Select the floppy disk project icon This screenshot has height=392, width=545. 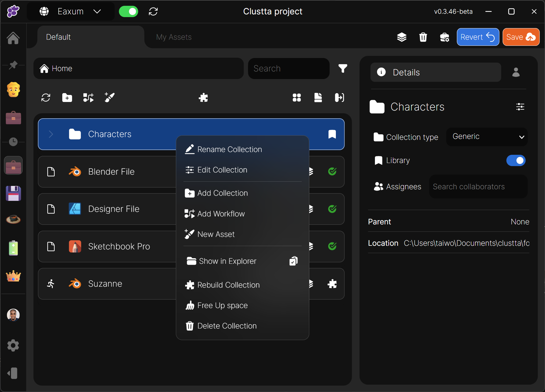[x=13, y=193]
